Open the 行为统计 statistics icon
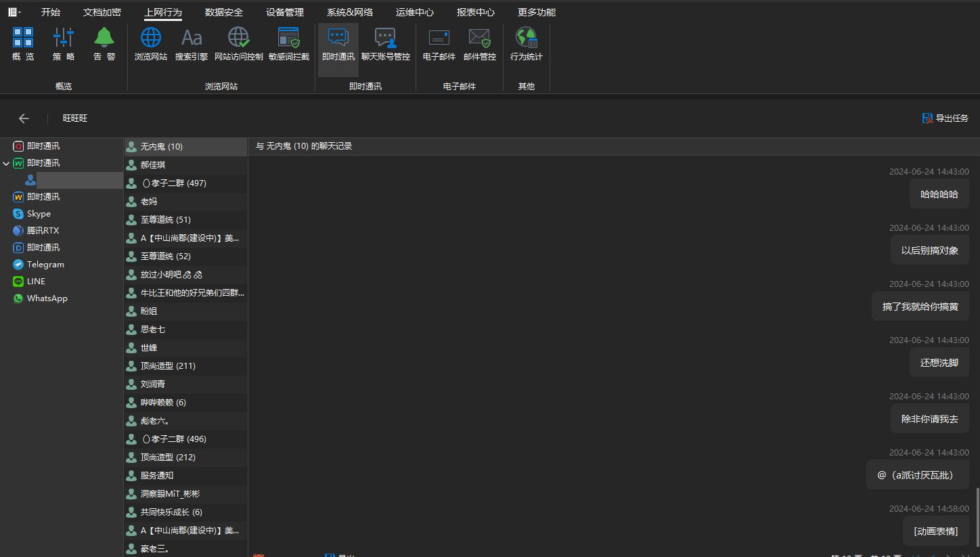The image size is (980, 557). (527, 44)
